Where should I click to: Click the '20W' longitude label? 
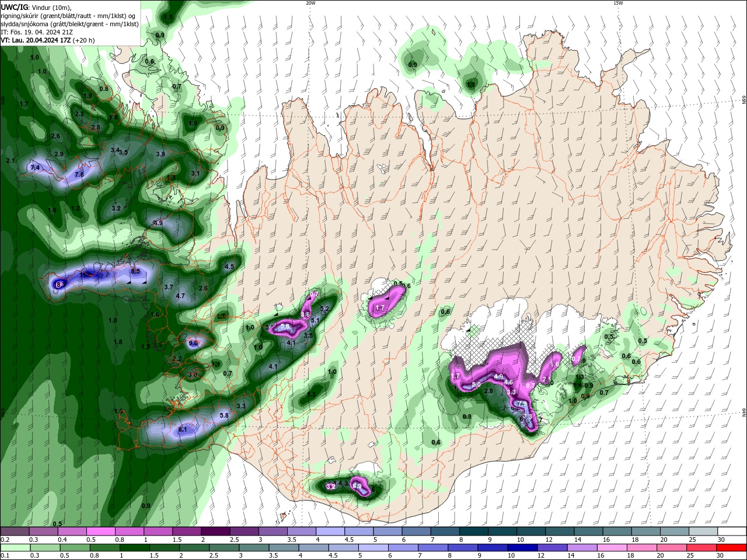[310, 2]
